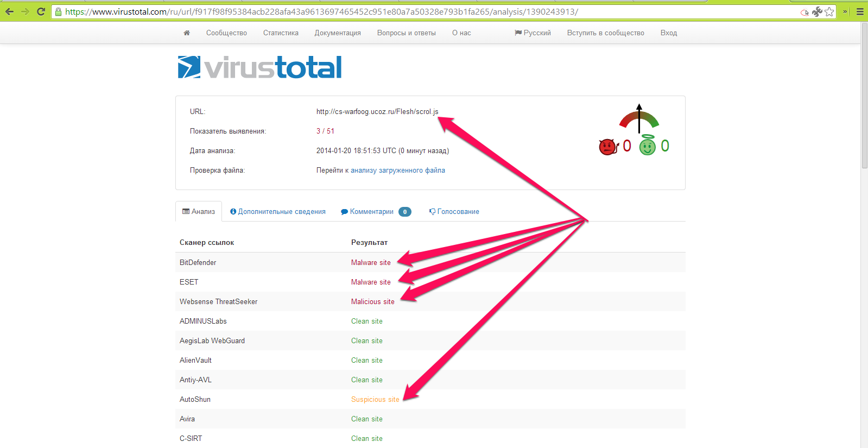The height and width of the screenshot is (448, 868).
Task: Vote harmless with the green angel icon
Action: pos(647,146)
